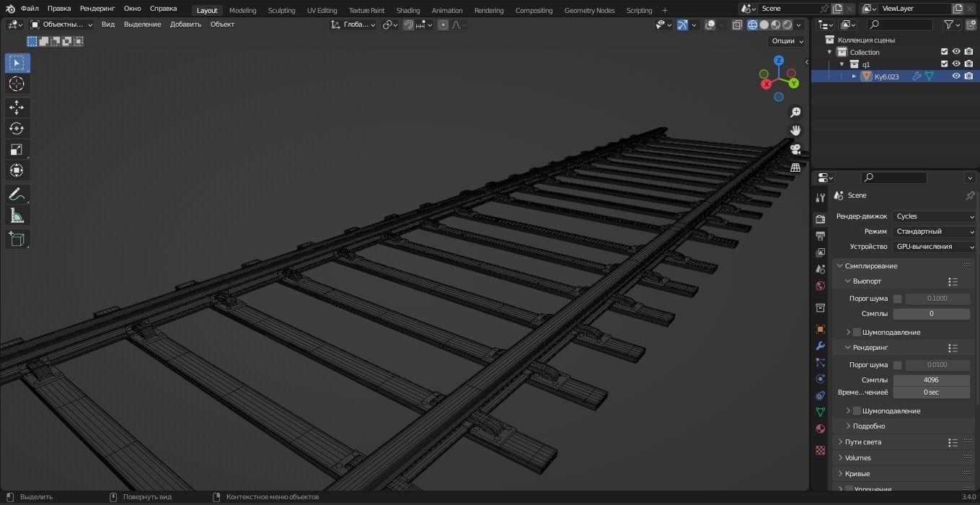
Task: Activate the 3D Cursor tool
Action: point(17,84)
